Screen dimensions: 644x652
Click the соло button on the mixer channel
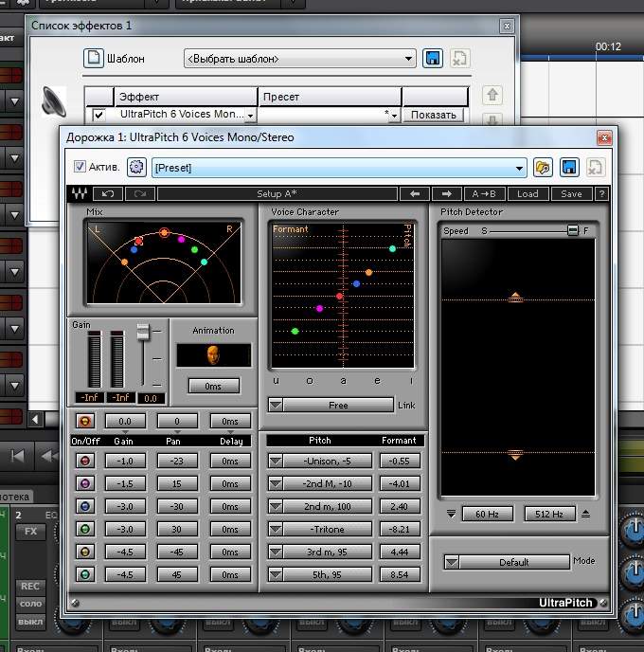tap(30, 604)
